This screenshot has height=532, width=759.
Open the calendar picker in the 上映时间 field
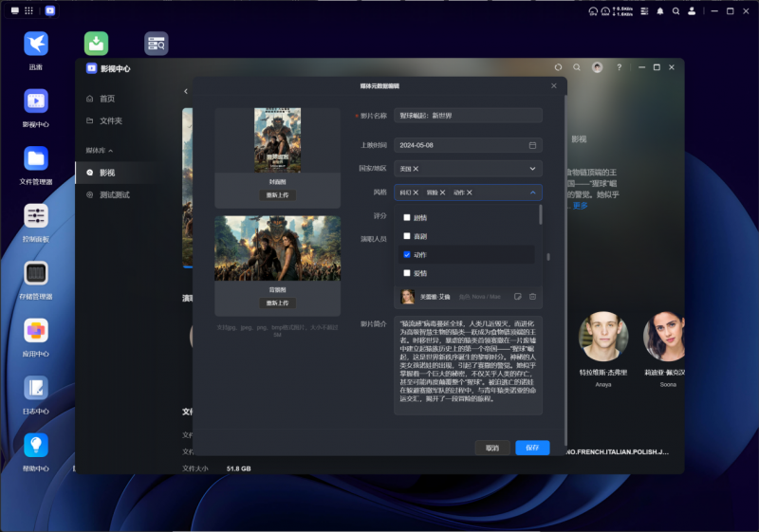pyautogui.click(x=532, y=145)
